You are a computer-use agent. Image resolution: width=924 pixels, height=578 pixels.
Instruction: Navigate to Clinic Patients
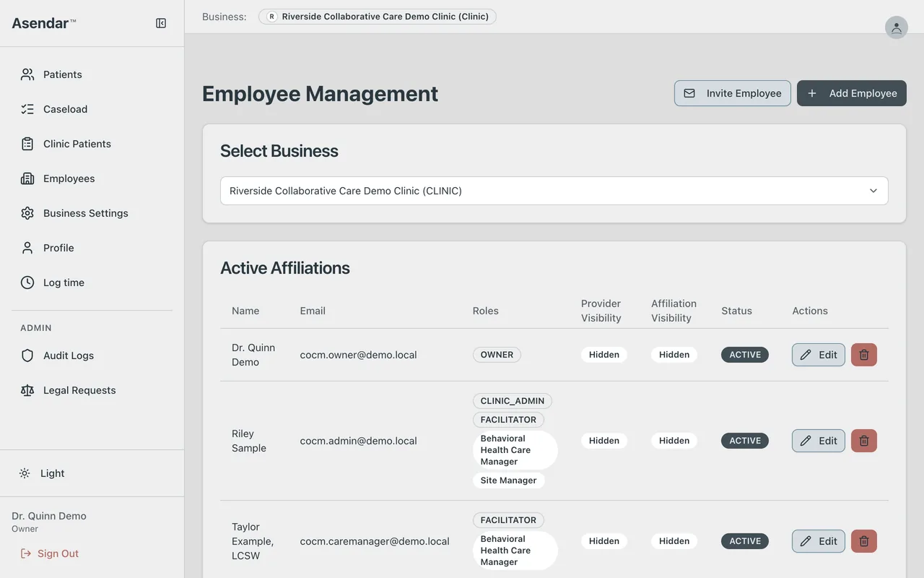pyautogui.click(x=92, y=144)
